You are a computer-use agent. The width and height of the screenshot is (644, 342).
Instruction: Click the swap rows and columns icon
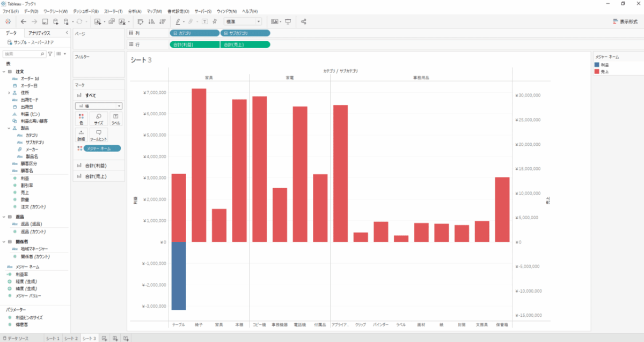(x=140, y=21)
